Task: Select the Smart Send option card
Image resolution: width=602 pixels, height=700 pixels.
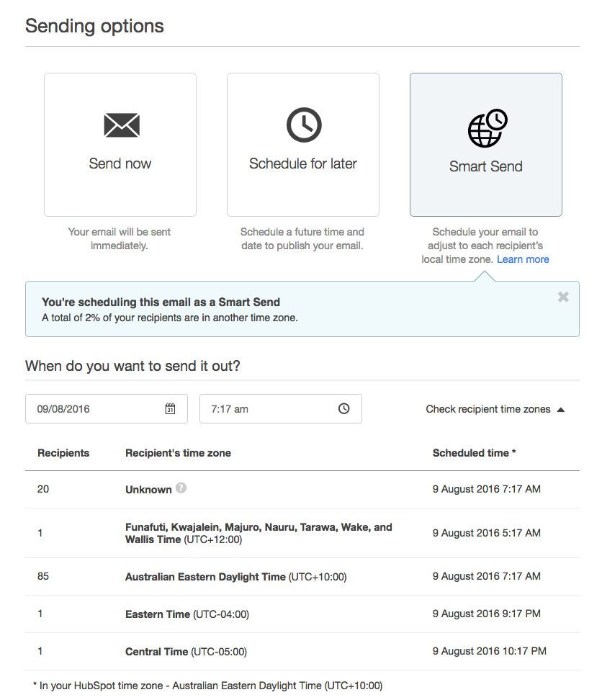Action: [486, 145]
